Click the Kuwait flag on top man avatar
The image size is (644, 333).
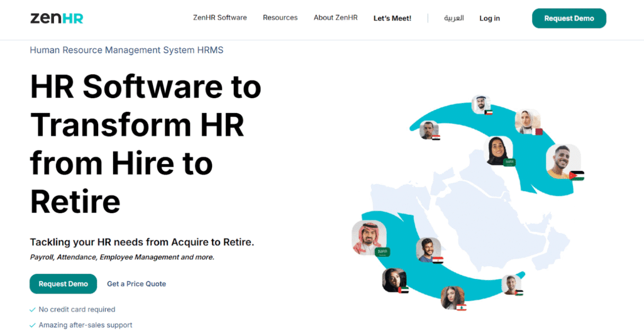pyautogui.click(x=489, y=112)
